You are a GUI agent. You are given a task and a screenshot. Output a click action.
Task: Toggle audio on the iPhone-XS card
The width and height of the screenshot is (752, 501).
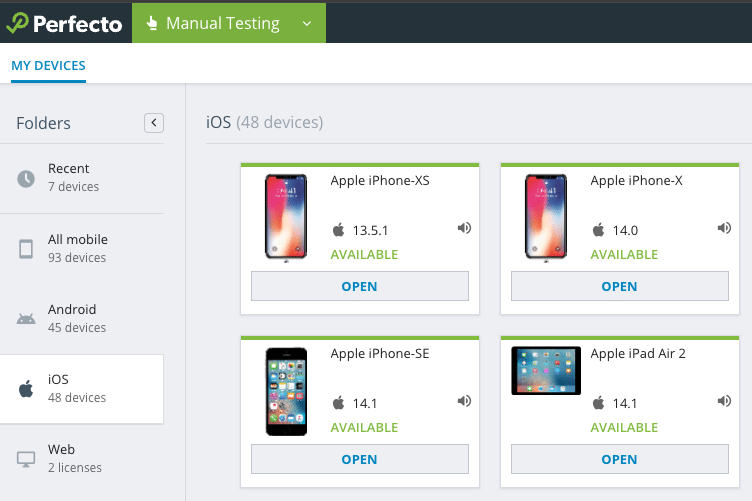[x=464, y=229]
